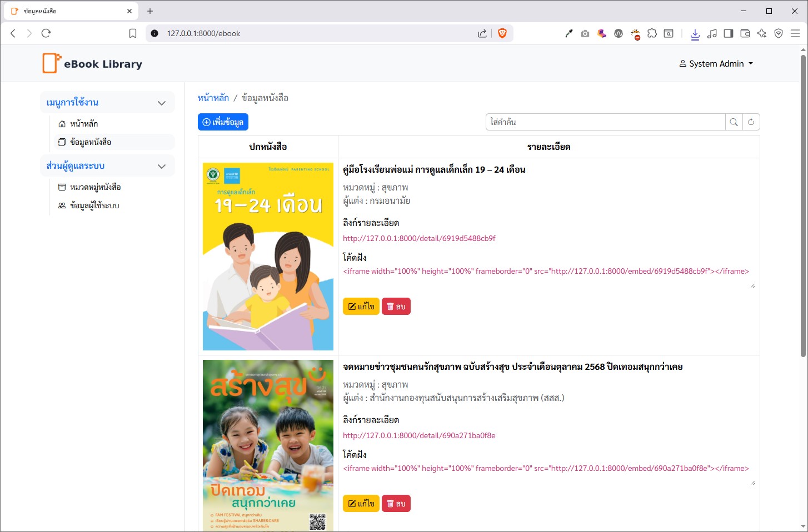
Task: Click the หน้าหลัก breadcrumb link
Action: 213,98
